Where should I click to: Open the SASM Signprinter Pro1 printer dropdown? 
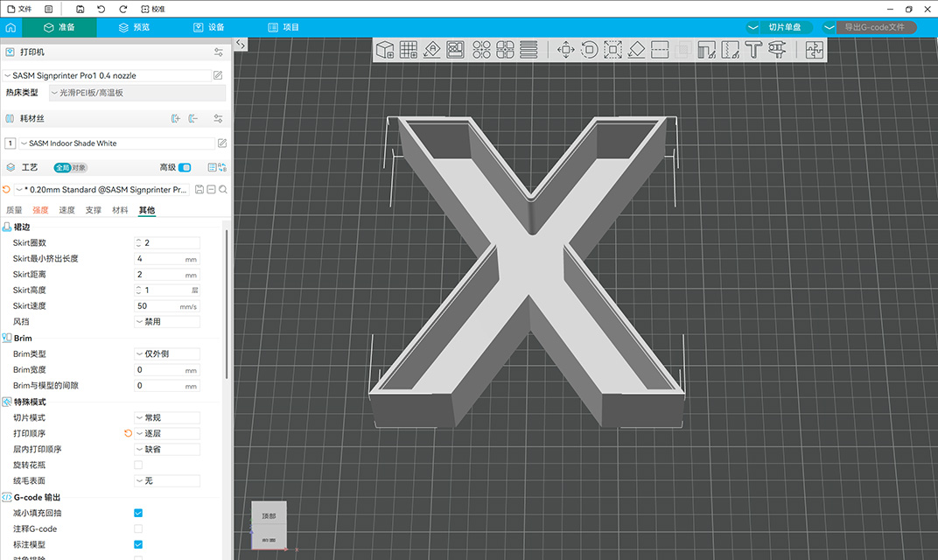pyautogui.click(x=109, y=76)
